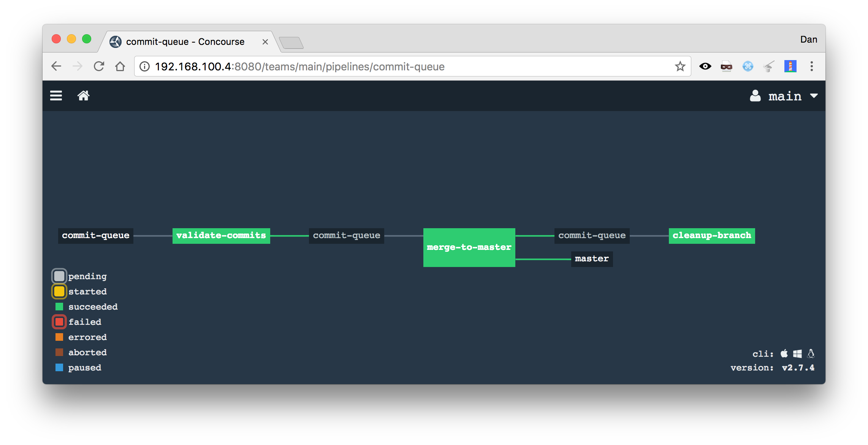Download the macOS CLI via Apple icon
The width and height of the screenshot is (868, 445).
784,354
